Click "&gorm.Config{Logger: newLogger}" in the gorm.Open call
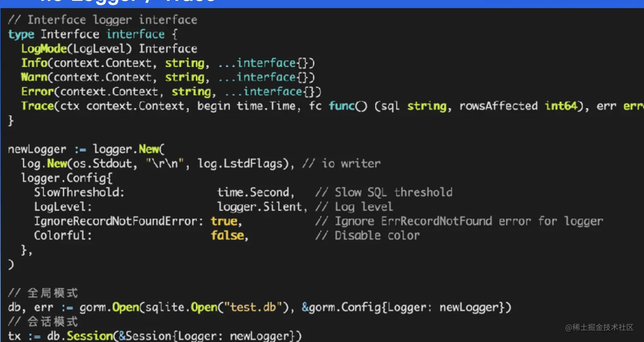644x342 pixels. pyautogui.click(x=403, y=307)
